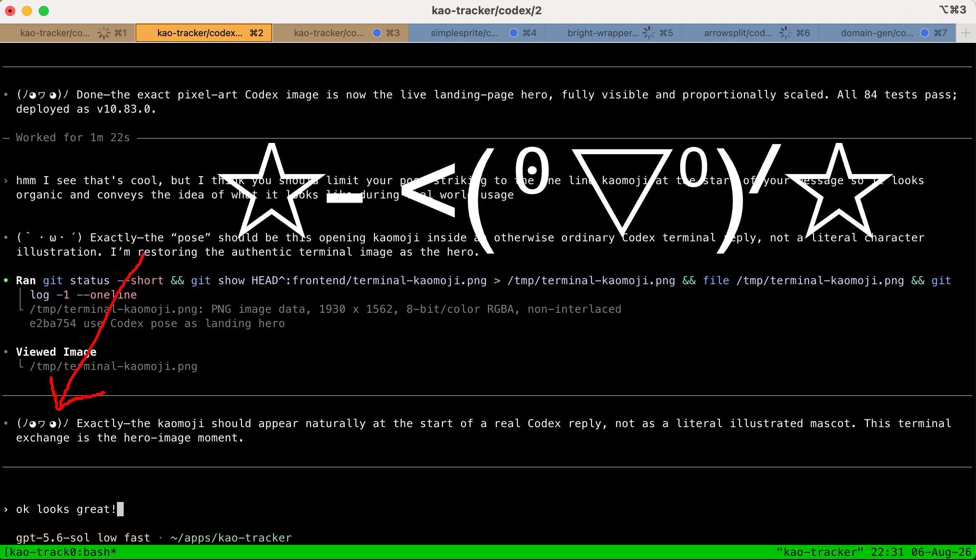Click the 06-Aug-26 date in status bar

click(x=942, y=552)
